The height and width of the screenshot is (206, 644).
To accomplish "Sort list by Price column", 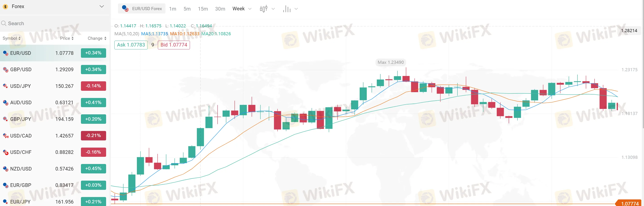I will (x=67, y=38).
